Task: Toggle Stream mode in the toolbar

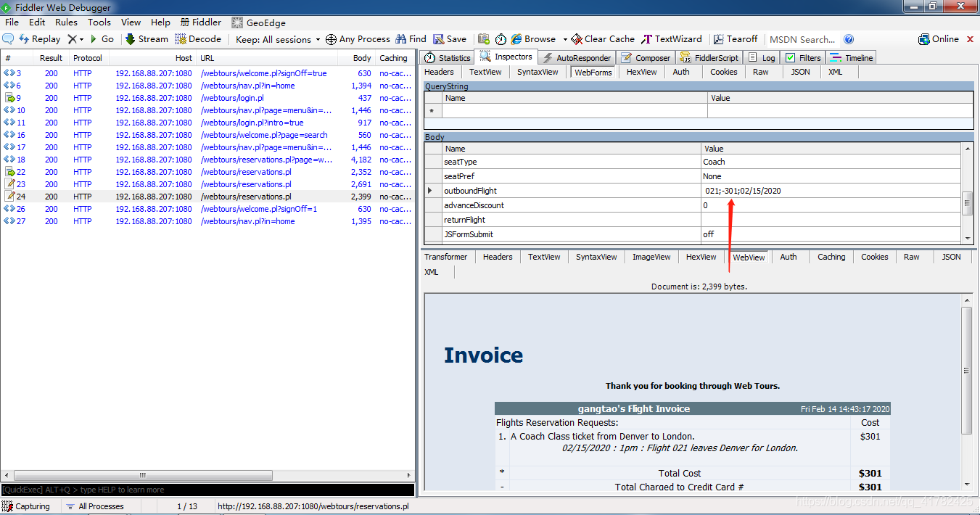Action: 147,39
